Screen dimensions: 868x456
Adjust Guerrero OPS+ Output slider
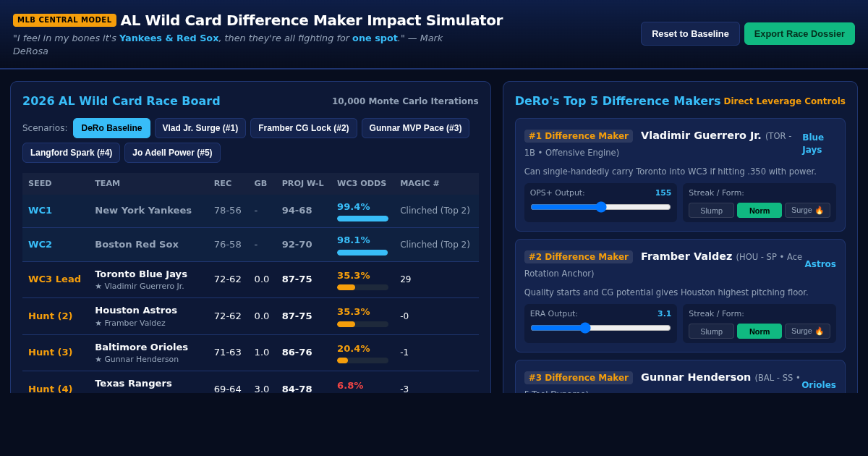tap(600, 207)
